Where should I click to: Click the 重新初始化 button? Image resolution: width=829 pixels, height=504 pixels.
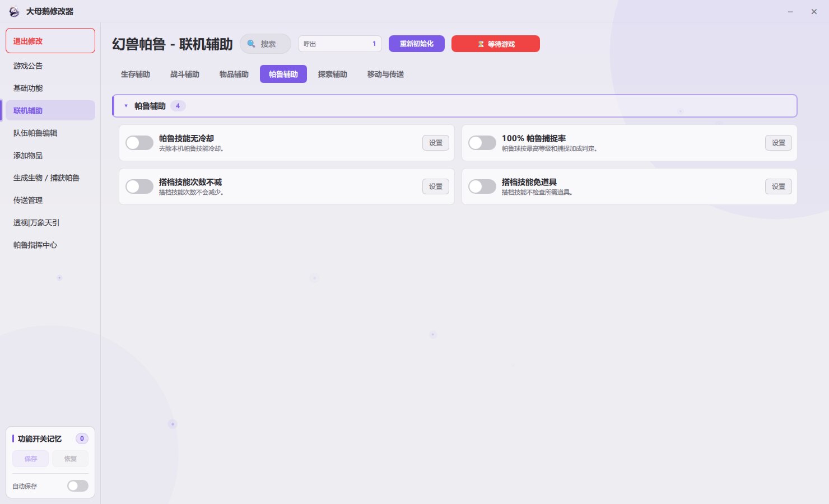[x=417, y=44]
